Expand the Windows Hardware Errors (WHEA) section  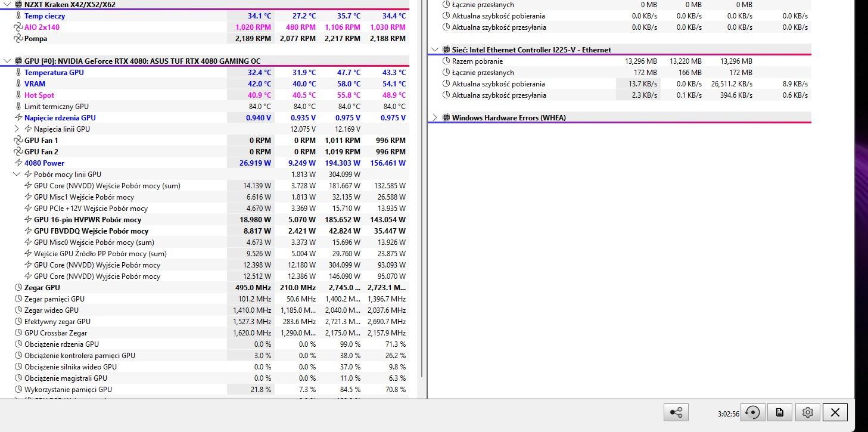click(435, 118)
